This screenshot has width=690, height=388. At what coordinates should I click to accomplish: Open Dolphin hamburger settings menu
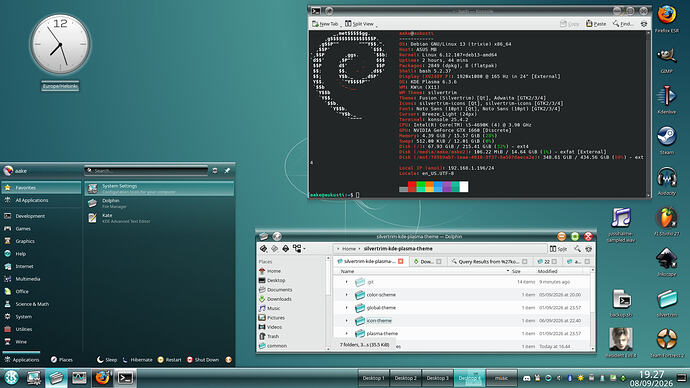589,249
